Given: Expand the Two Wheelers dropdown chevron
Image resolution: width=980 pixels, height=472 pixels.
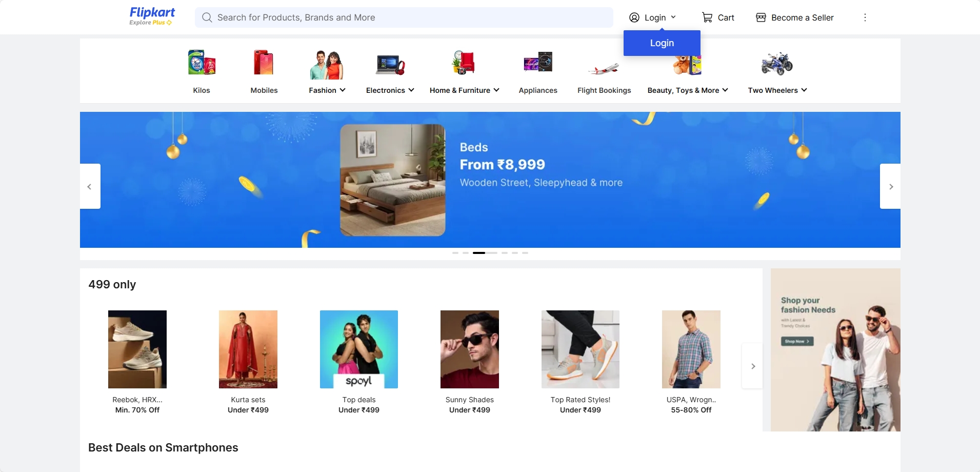Looking at the screenshot, I should (804, 90).
